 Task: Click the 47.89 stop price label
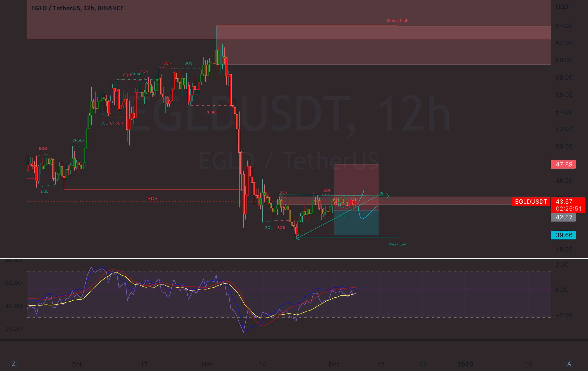[x=563, y=164]
